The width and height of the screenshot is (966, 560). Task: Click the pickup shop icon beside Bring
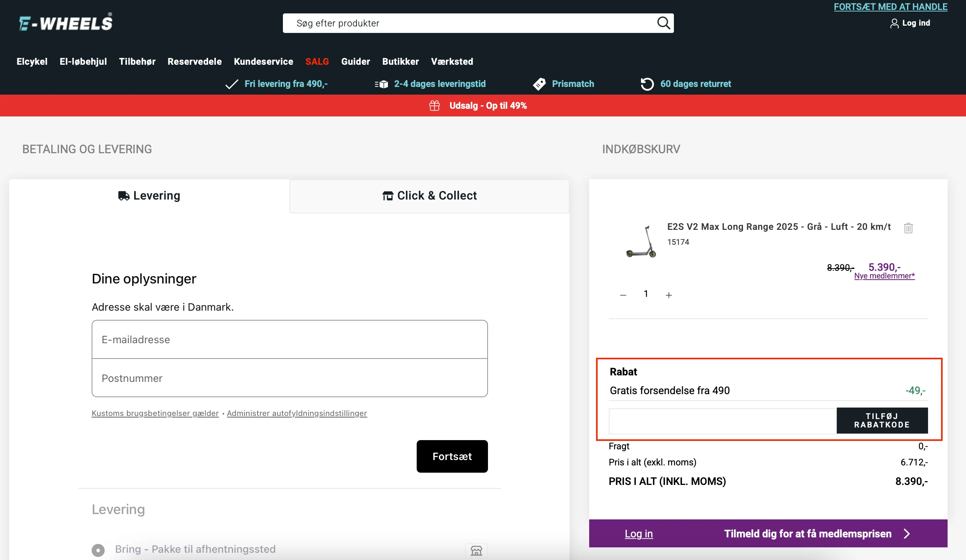pos(476,550)
